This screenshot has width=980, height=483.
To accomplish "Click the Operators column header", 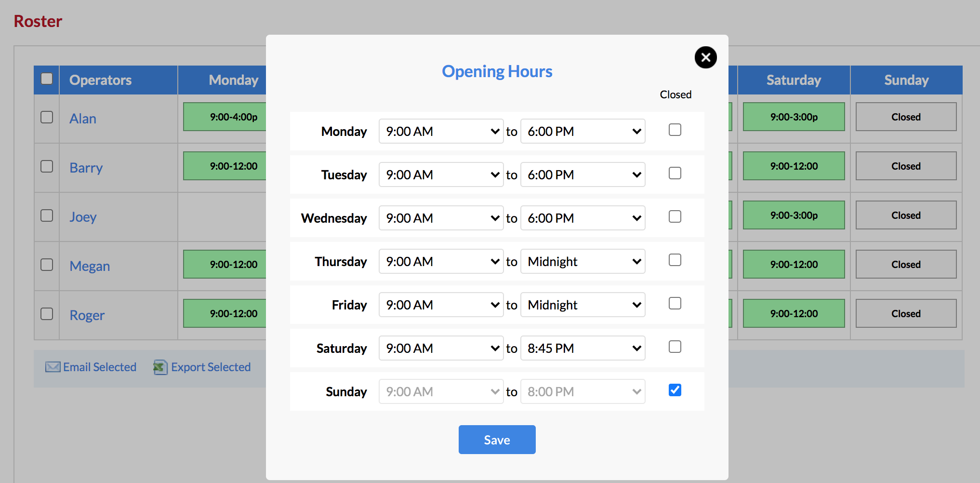I will pyautogui.click(x=118, y=80).
